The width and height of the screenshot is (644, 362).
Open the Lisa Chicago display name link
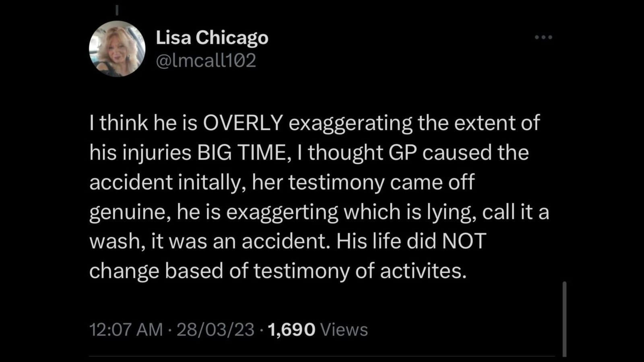(x=212, y=37)
